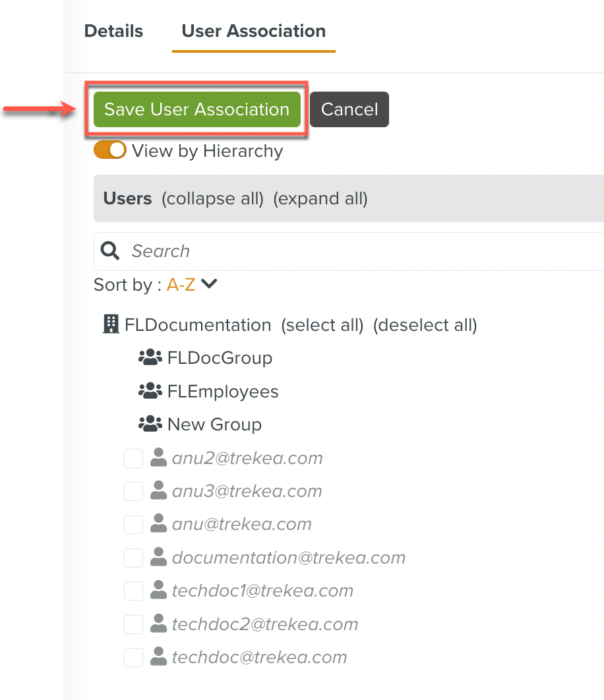Check the box for techdoc@trekea.com

pyautogui.click(x=133, y=658)
